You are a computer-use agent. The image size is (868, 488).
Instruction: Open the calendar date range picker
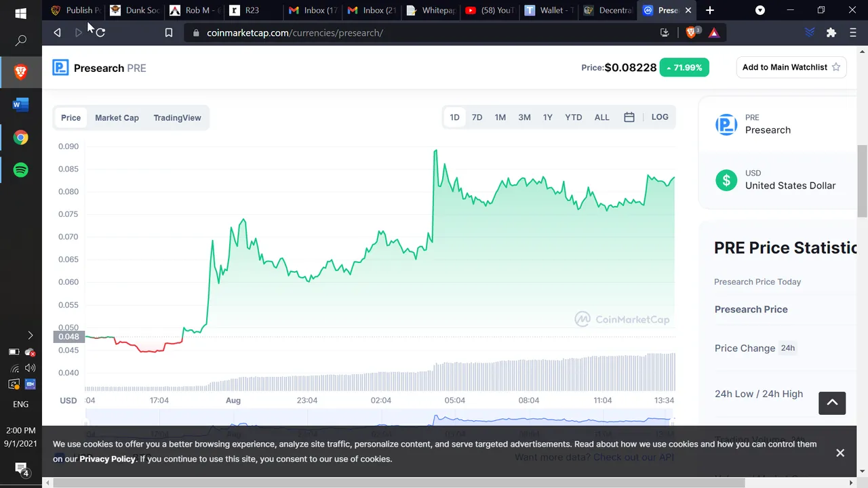tap(629, 117)
